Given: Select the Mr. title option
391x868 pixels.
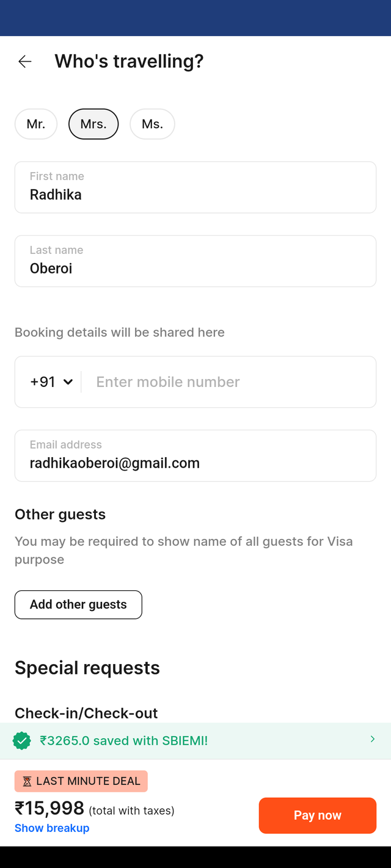Looking at the screenshot, I should [36, 124].
